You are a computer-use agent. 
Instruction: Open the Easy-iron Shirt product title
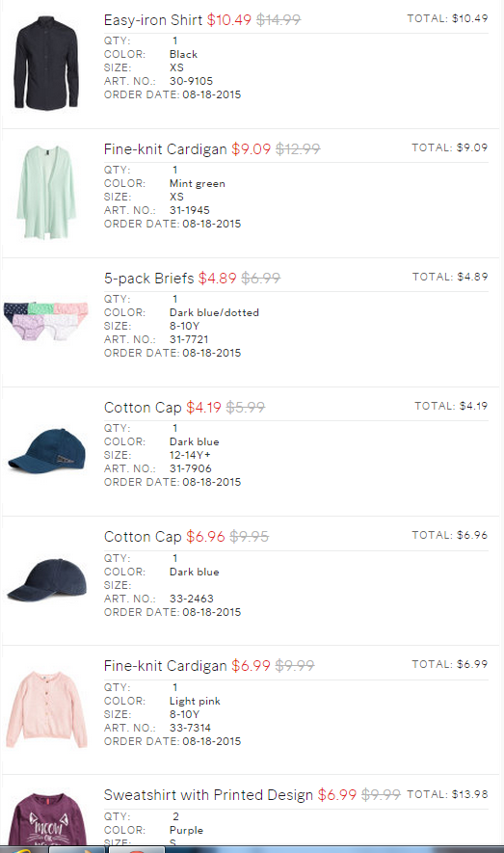pyautogui.click(x=153, y=20)
